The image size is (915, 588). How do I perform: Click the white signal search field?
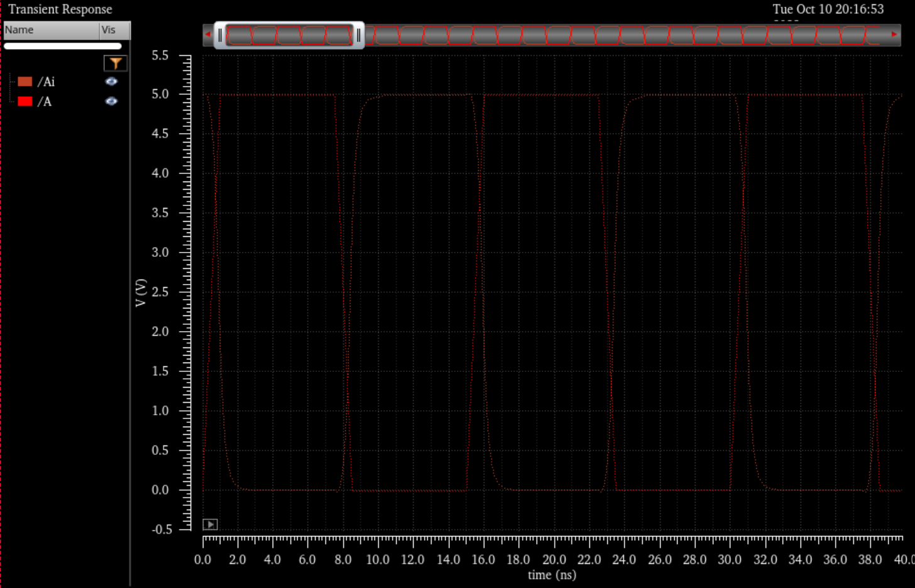pyautogui.click(x=63, y=46)
